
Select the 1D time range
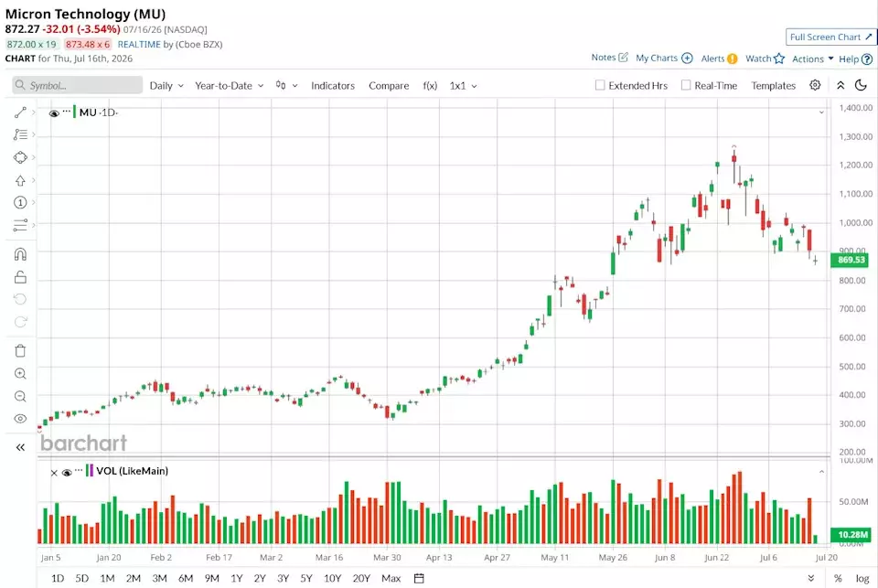(x=58, y=578)
